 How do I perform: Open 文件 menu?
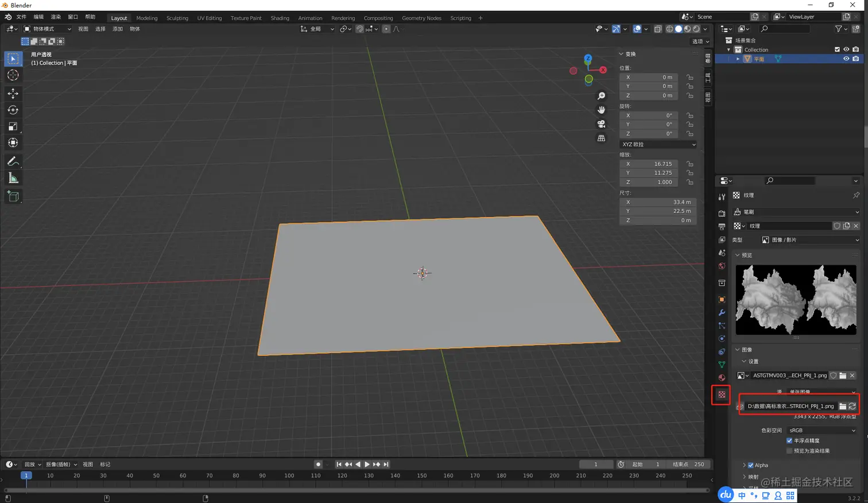[x=21, y=17]
